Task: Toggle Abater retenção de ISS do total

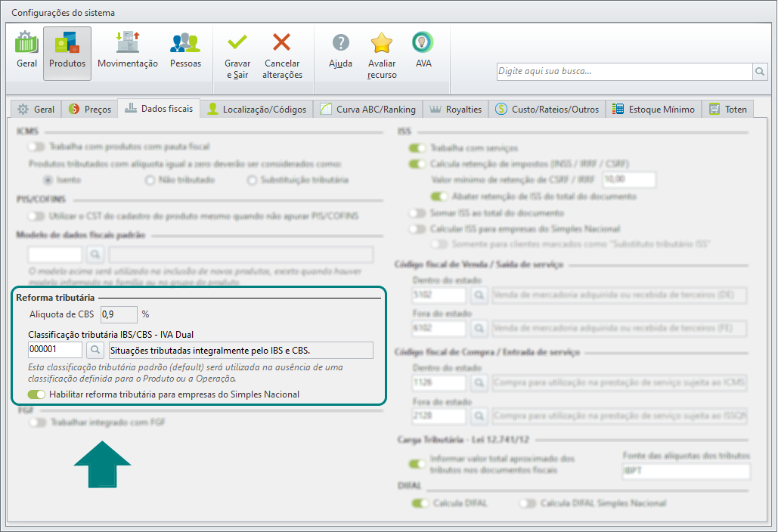Action: pyautogui.click(x=439, y=196)
